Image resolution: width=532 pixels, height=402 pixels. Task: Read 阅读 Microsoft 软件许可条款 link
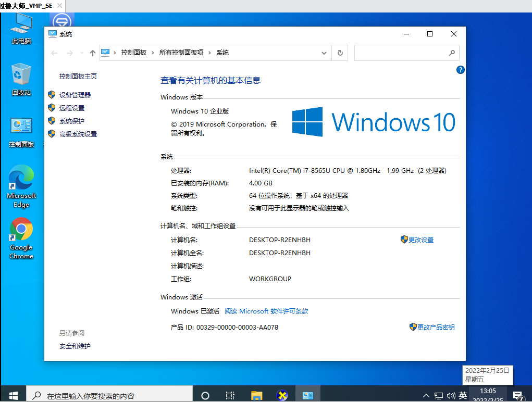coord(266,311)
